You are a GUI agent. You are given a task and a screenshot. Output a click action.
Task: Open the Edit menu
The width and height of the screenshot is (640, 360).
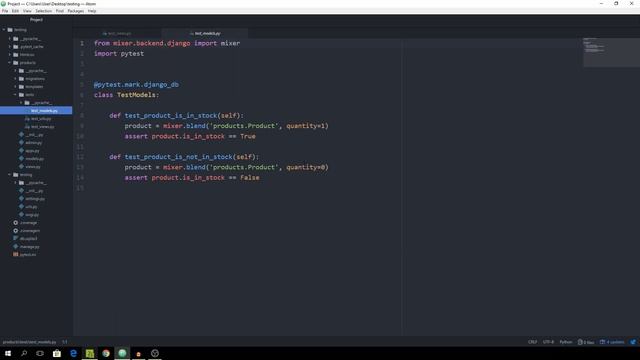tap(16, 11)
